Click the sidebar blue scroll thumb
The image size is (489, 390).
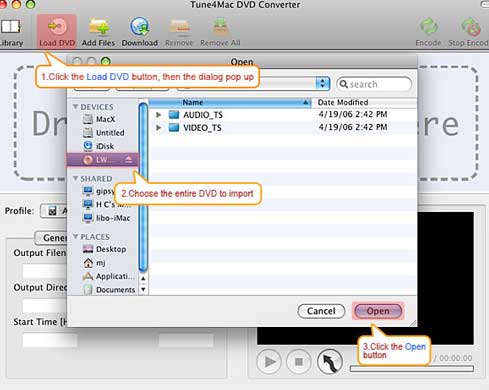(x=143, y=187)
